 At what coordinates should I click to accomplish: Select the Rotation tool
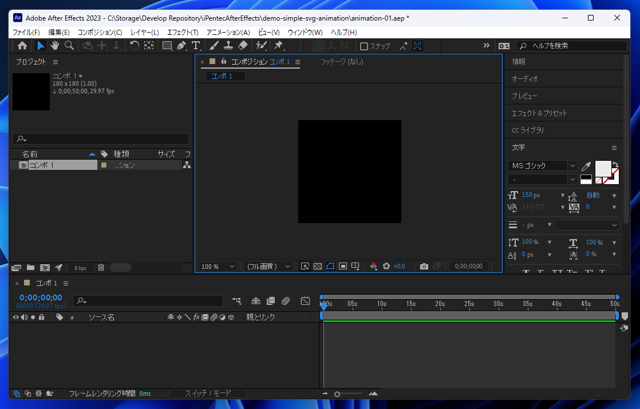[134, 46]
